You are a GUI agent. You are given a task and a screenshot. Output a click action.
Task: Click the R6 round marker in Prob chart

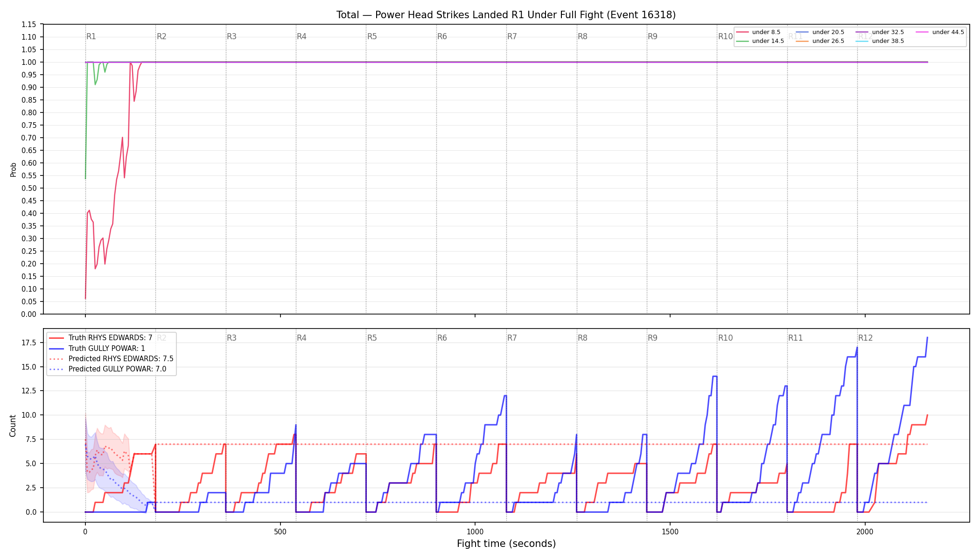(x=442, y=36)
